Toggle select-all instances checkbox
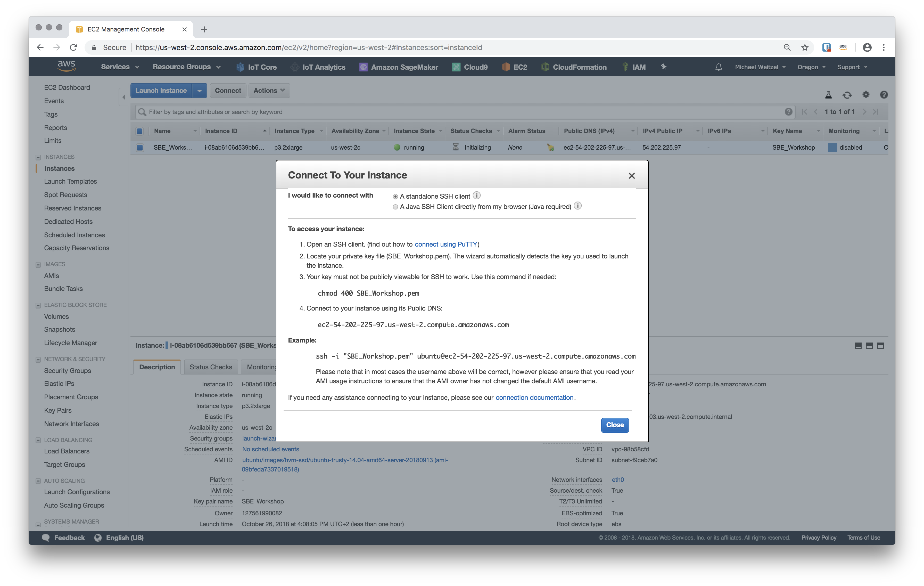This screenshot has height=586, width=924. [x=139, y=131]
